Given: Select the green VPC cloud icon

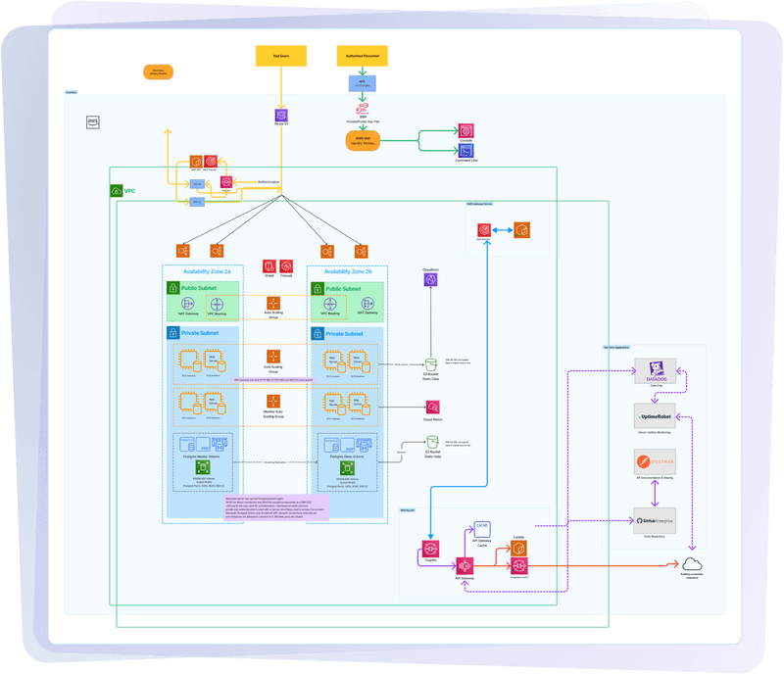Looking at the screenshot, I should (x=116, y=190).
